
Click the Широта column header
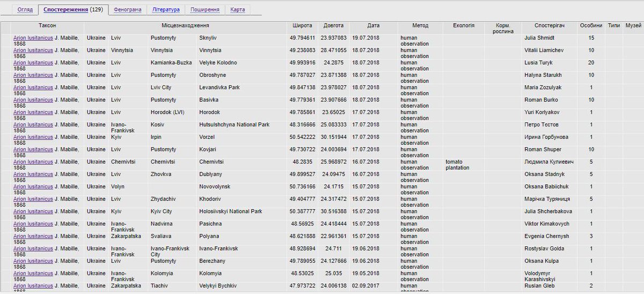302,25
